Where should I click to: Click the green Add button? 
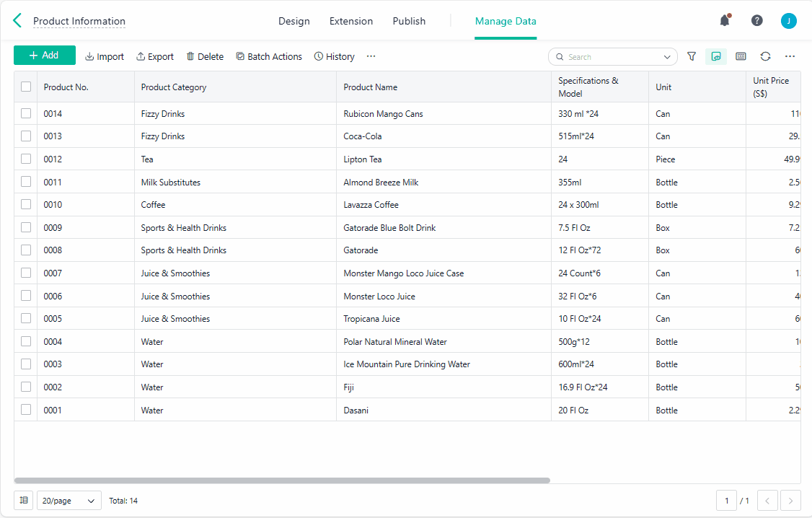(x=44, y=56)
